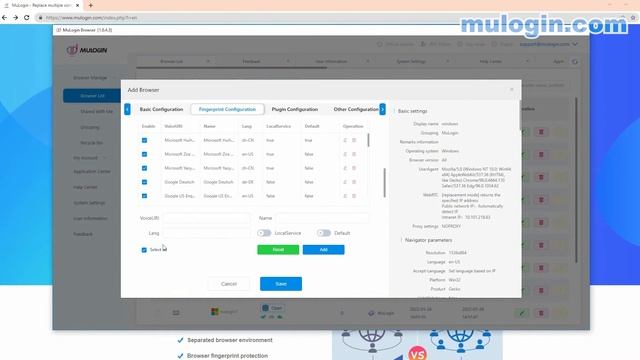Go forward in the Chrome browser
Viewport: 640px width, 360px height.
[x=16, y=18]
